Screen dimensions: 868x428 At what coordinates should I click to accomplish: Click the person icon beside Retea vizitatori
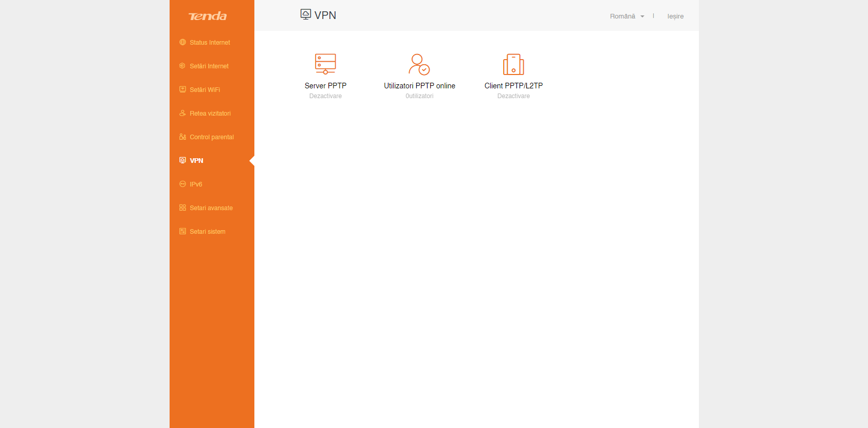coord(182,113)
